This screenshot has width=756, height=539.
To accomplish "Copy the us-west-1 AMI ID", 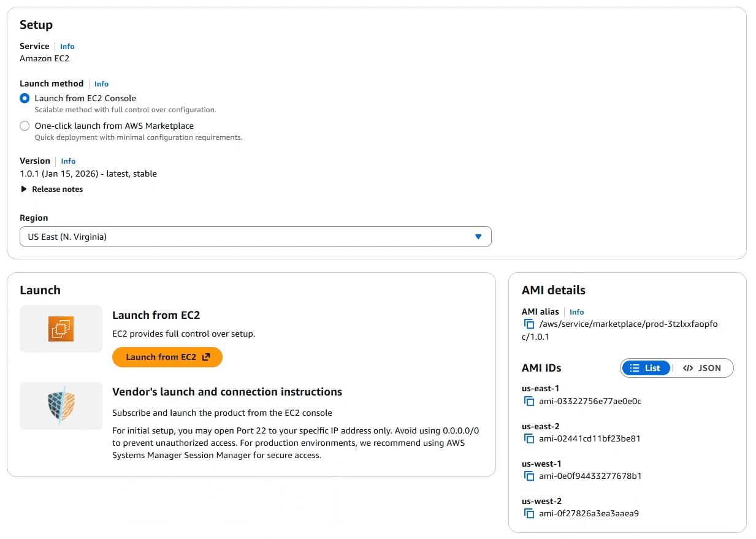I will click(529, 476).
